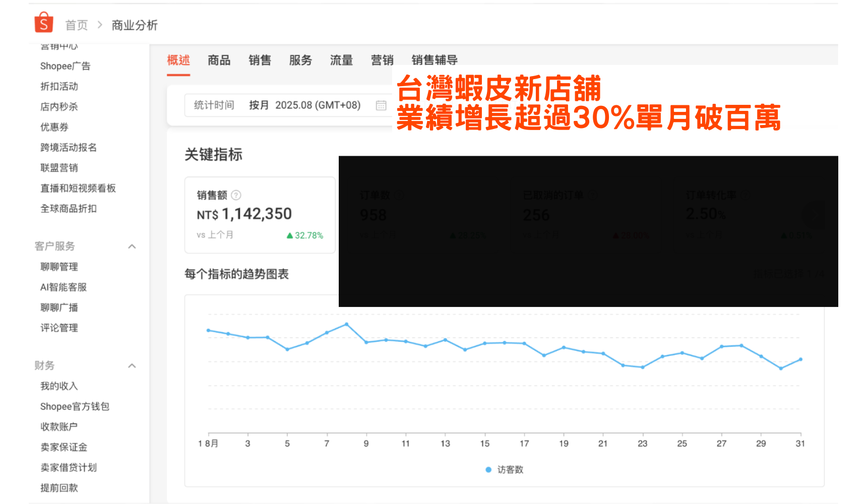This screenshot has width=867, height=504.
Task: Click the 访客数 legend dot
Action: point(488,470)
